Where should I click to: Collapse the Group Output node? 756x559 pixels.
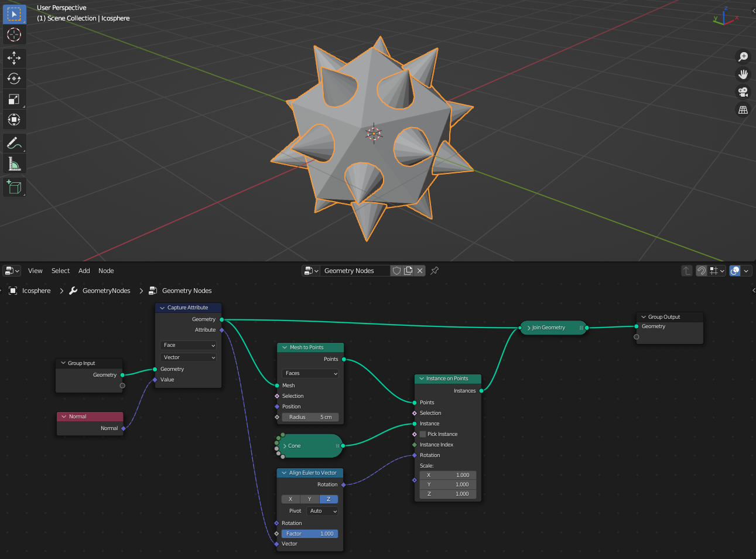[644, 317]
